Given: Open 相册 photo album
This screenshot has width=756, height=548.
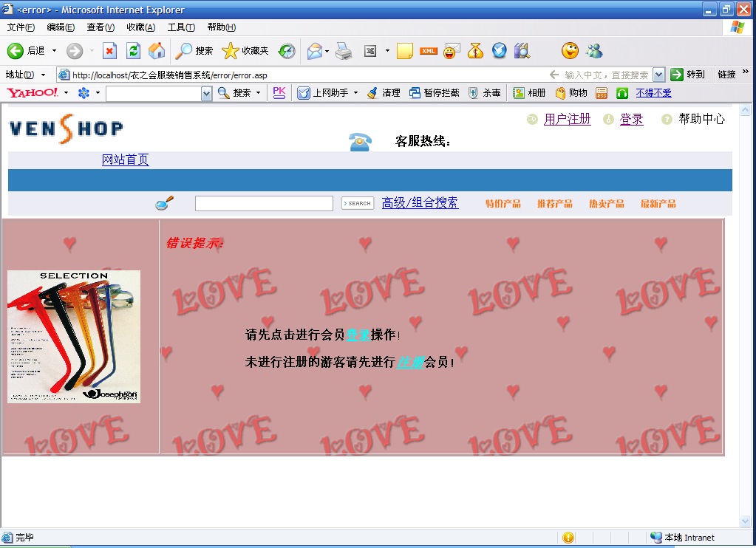Looking at the screenshot, I should click(x=529, y=92).
